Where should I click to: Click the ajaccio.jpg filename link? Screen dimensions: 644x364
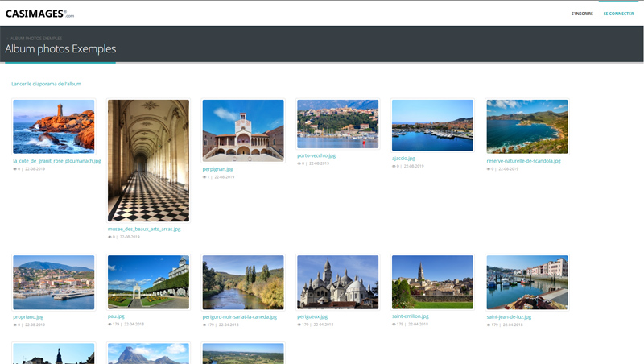pos(403,159)
